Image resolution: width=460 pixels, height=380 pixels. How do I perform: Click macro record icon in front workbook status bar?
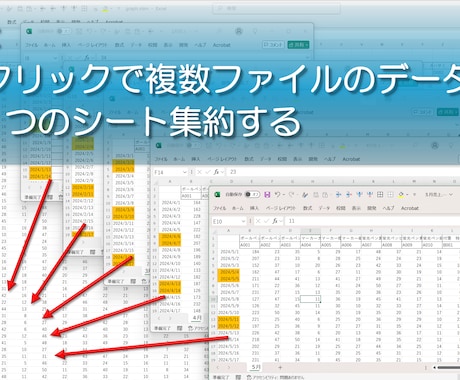coord(238,377)
